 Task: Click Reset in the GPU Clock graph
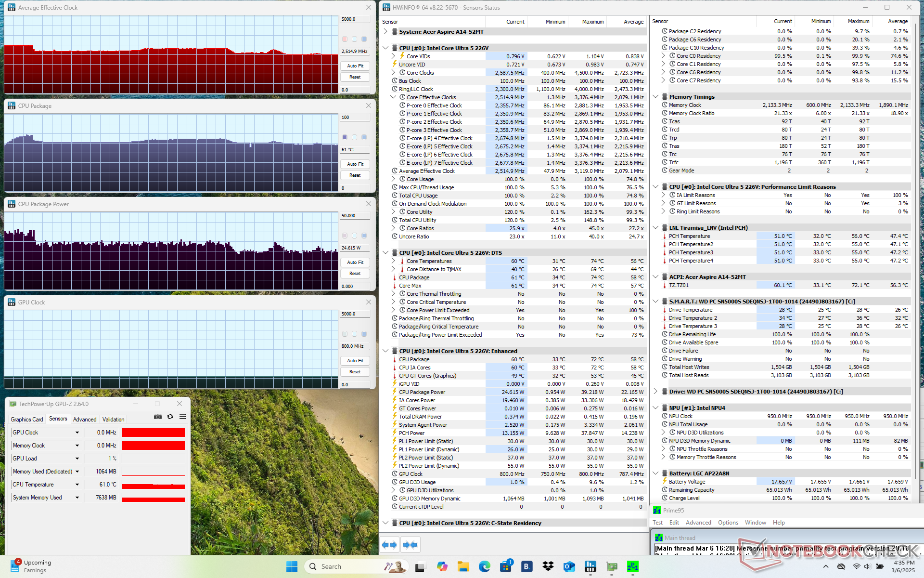(355, 372)
